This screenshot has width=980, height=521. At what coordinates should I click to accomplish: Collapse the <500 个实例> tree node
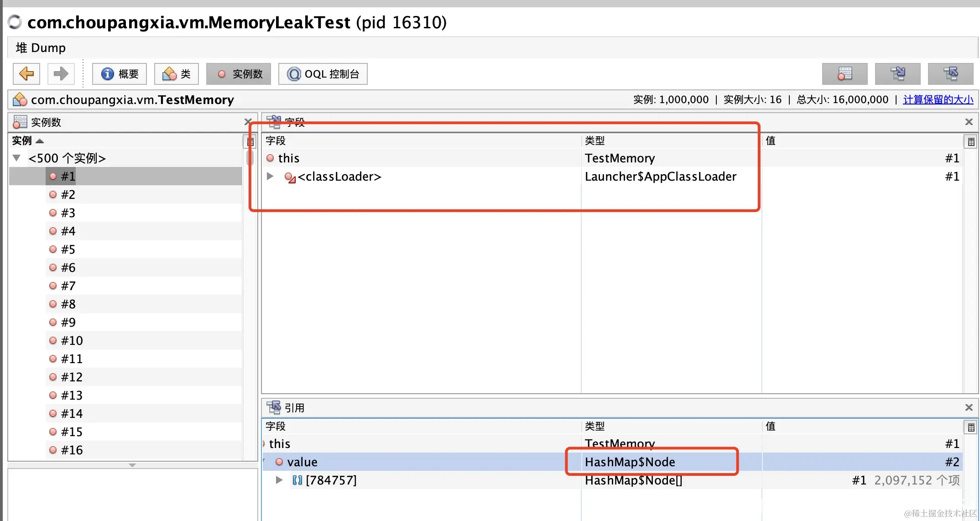point(17,158)
